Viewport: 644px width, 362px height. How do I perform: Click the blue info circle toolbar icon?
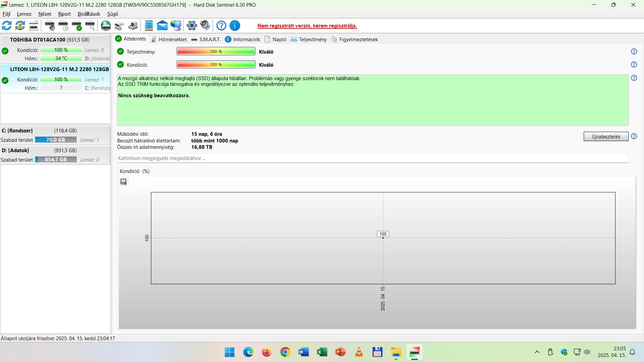(235, 25)
